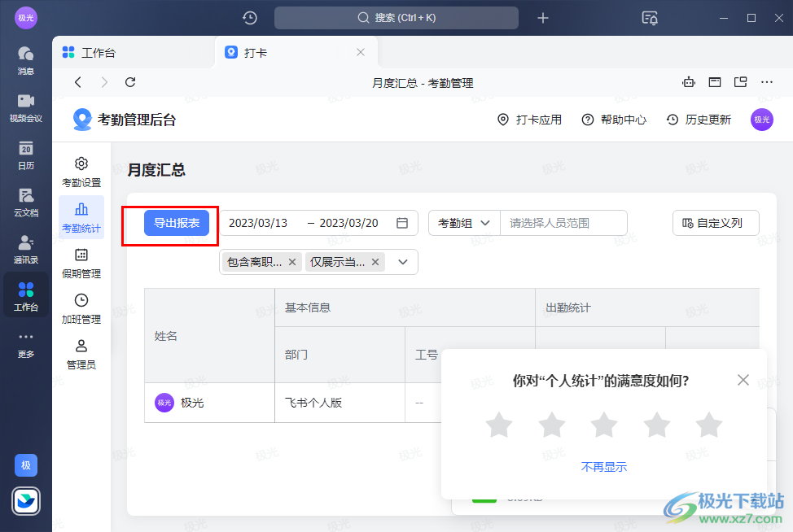Screen dimensions: 793x532
Task: Click the robot assistant icon
Action: click(689, 82)
